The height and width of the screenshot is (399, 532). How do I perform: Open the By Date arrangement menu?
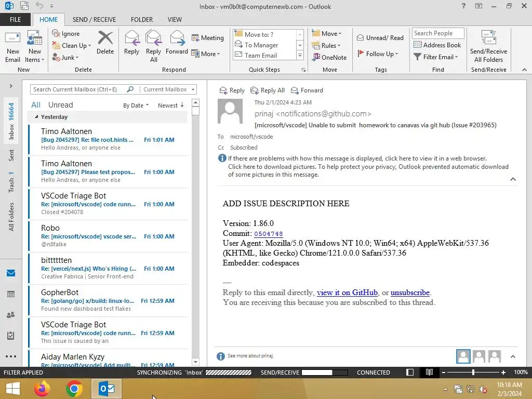tap(136, 105)
